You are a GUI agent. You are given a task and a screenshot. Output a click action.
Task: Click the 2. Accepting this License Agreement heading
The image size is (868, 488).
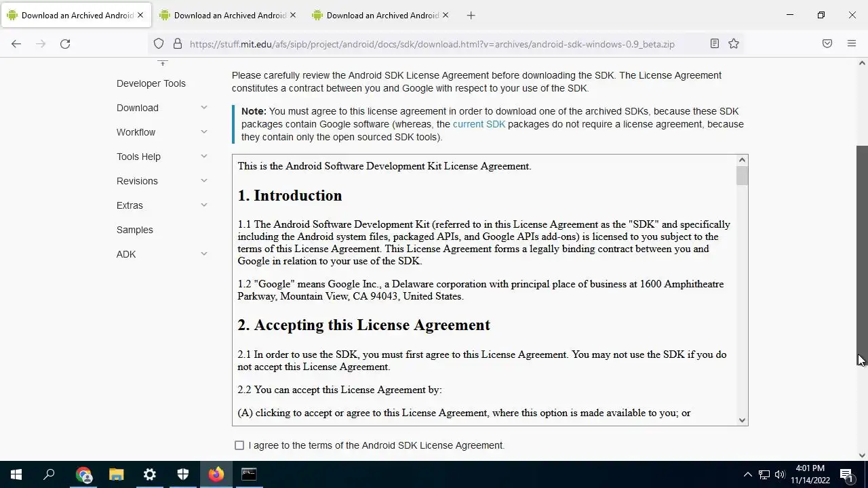[363, 325]
